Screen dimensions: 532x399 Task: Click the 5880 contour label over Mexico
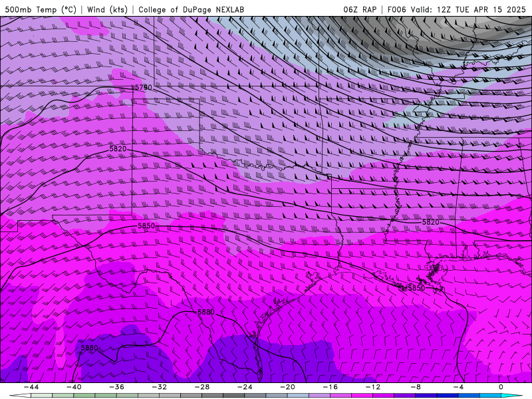[90, 348]
